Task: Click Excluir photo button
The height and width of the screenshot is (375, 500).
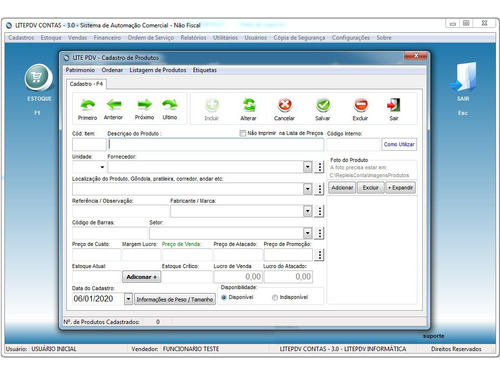Action: pos(371,188)
